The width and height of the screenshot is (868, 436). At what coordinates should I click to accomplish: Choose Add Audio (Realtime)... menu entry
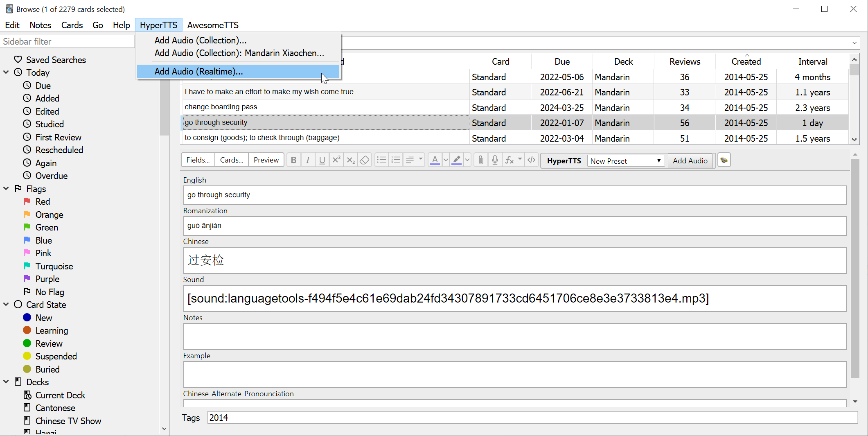(238, 71)
